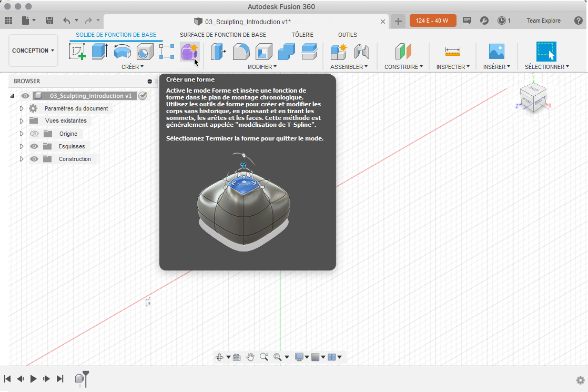The height and width of the screenshot is (392, 588).
Task: Expand Paramètres du document
Action: 22,108
